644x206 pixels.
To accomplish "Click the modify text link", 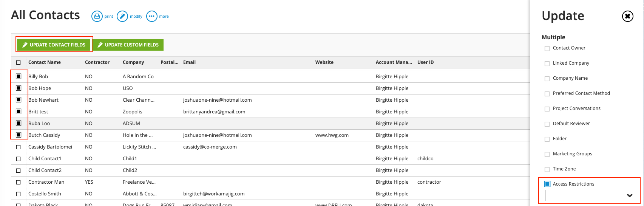I will 136,17.
